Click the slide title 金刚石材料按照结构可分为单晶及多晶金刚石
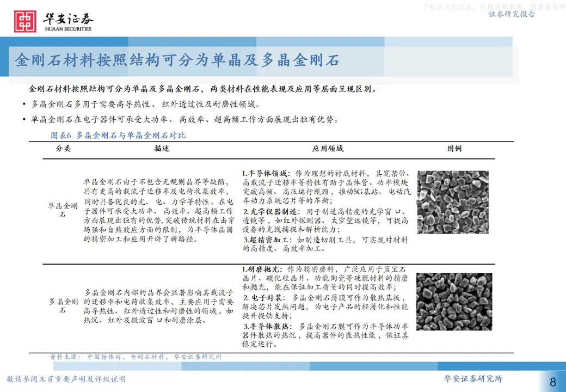566x392 pixels. coord(177,60)
